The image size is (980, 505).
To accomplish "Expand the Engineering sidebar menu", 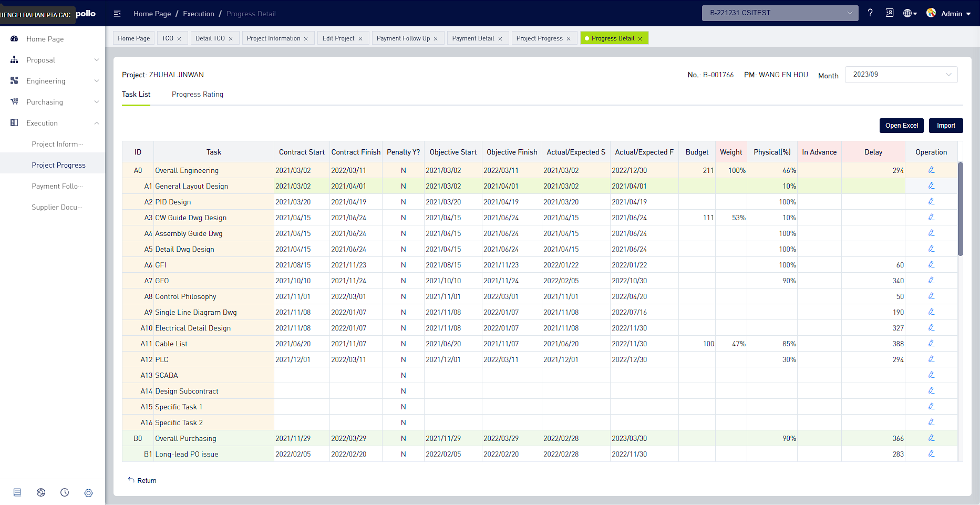I will tap(53, 81).
